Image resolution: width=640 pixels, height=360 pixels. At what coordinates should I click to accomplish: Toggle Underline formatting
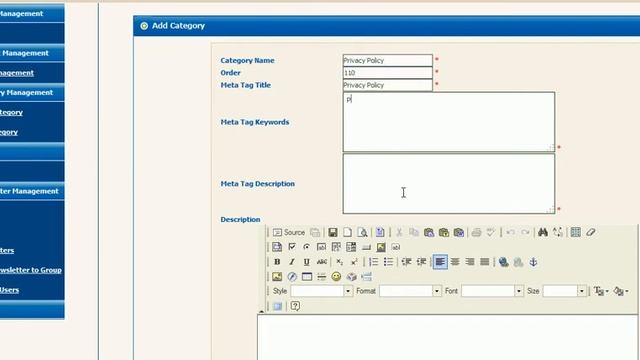click(307, 262)
